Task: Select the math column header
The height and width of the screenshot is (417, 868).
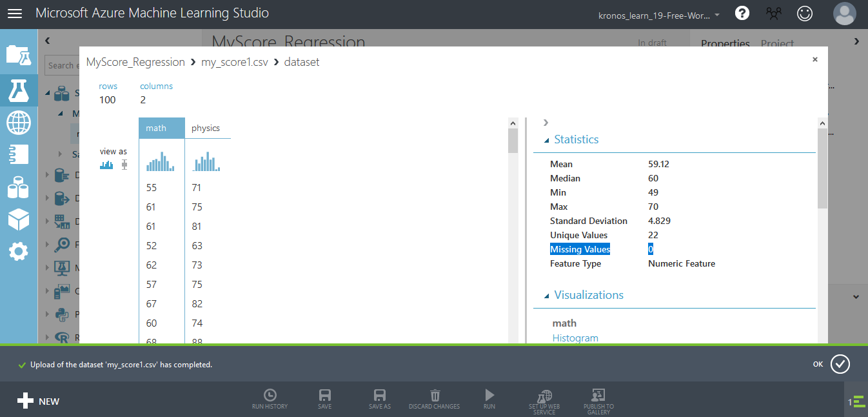Action: pos(156,128)
